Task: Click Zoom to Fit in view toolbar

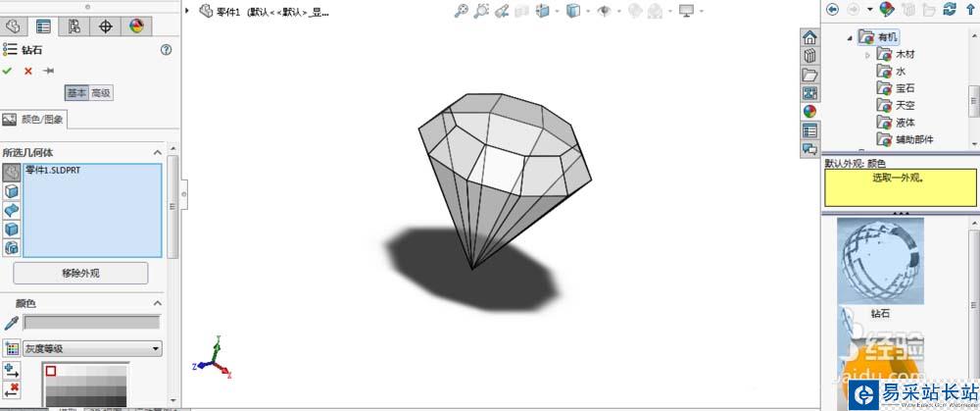Action: point(462,11)
